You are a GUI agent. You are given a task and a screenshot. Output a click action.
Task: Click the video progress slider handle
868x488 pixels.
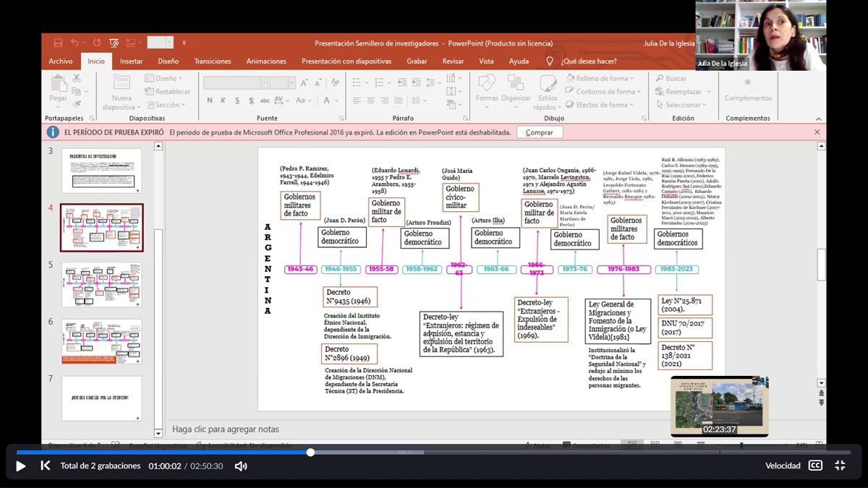[x=310, y=453]
